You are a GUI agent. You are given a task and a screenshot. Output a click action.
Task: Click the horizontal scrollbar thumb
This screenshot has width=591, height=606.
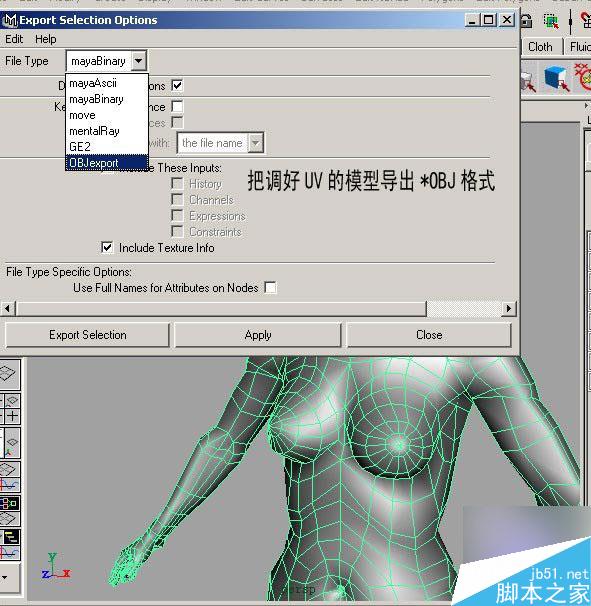tap(221, 308)
